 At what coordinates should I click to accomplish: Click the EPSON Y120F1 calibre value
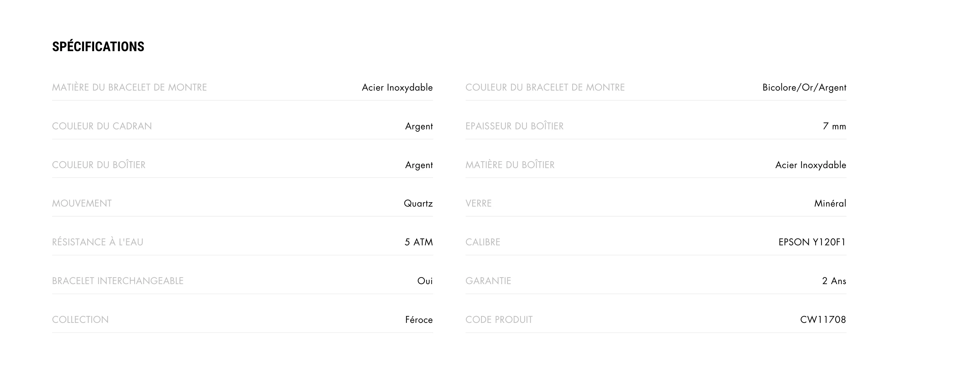click(812, 242)
